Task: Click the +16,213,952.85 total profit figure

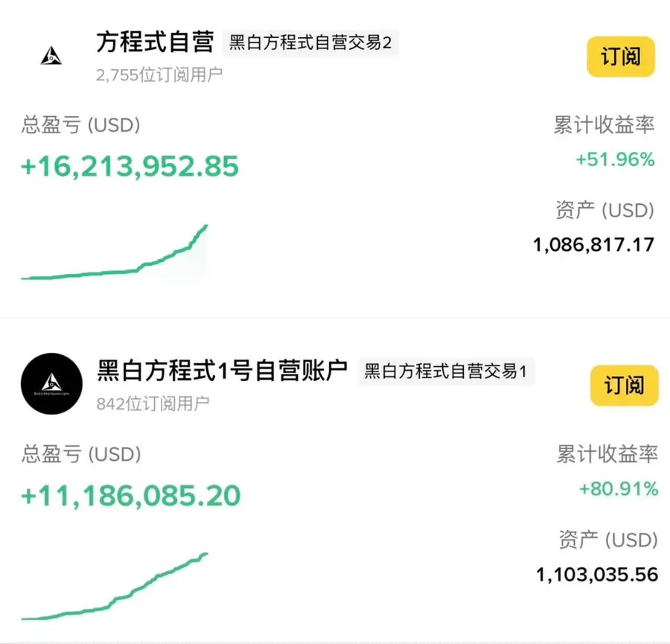Action: (129, 167)
